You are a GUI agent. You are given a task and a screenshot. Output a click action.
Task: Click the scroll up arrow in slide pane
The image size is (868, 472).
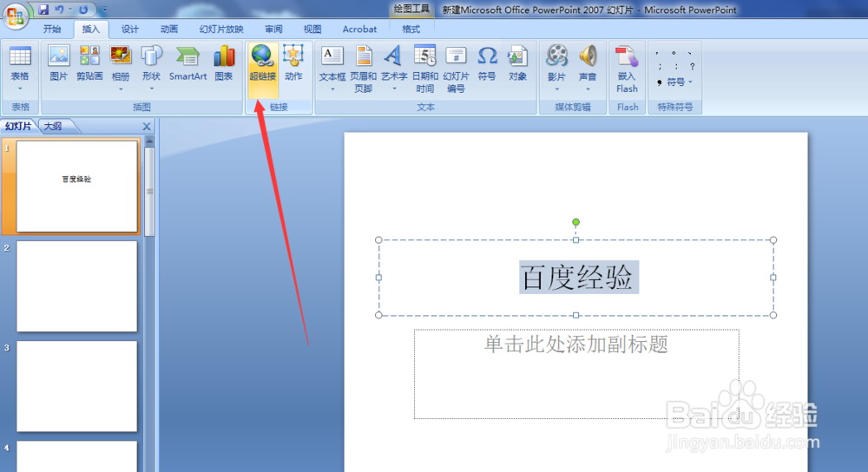point(149,141)
